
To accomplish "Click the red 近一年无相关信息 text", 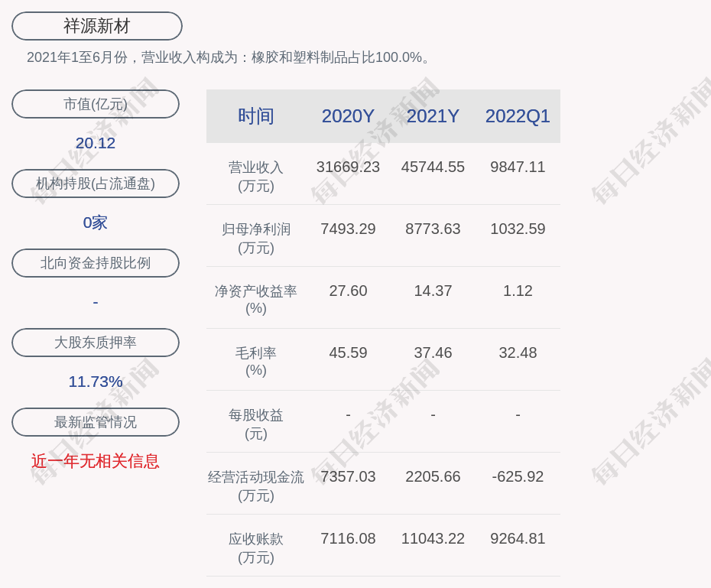I will (96, 461).
